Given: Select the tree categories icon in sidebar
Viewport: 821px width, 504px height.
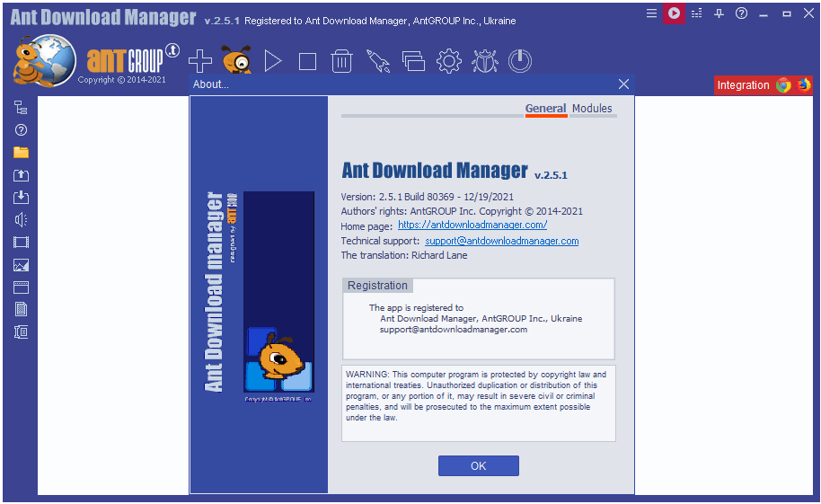Looking at the screenshot, I should 21,108.
